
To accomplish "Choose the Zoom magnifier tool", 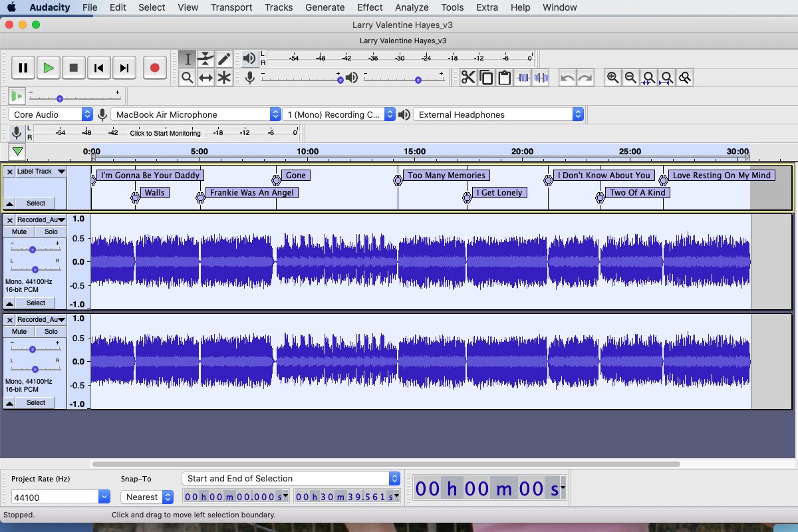I will 188,78.
